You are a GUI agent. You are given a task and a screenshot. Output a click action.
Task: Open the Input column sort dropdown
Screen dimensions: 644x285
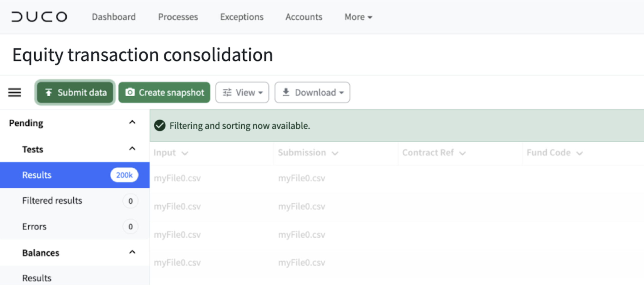185,153
